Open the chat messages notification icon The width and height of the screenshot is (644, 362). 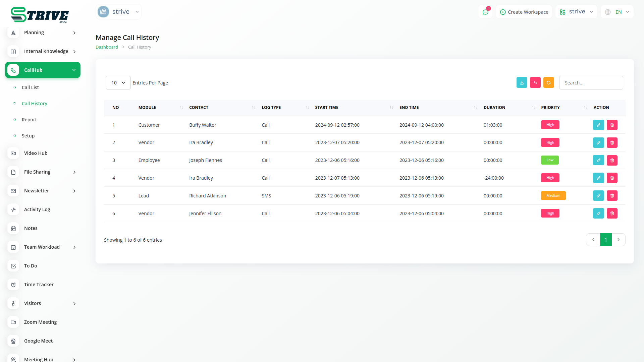coord(485,12)
